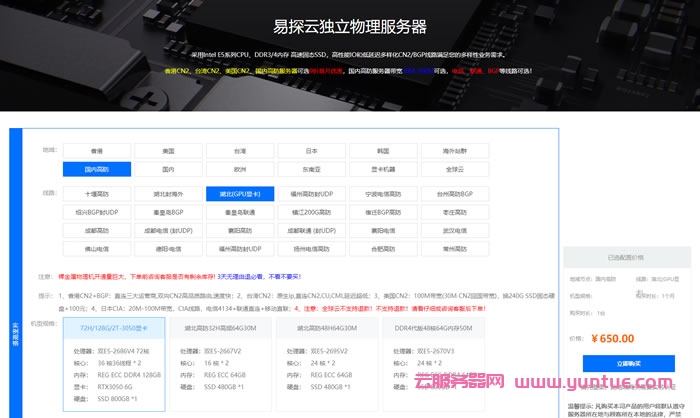700x418 pixels.
Task: Choose the 湖北(GPU显卡) line
Action: [x=240, y=194]
